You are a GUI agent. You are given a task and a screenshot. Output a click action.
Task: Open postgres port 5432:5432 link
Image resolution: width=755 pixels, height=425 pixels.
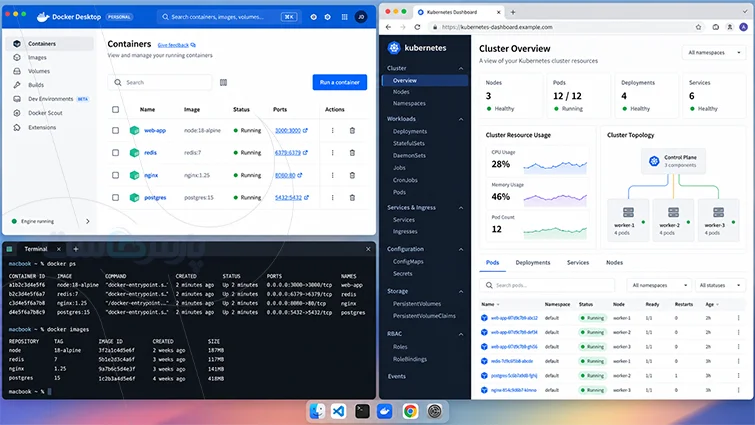(291, 197)
